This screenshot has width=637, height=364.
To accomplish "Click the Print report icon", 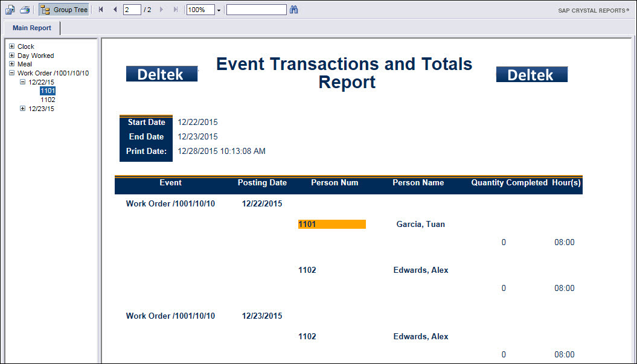I will [25, 10].
